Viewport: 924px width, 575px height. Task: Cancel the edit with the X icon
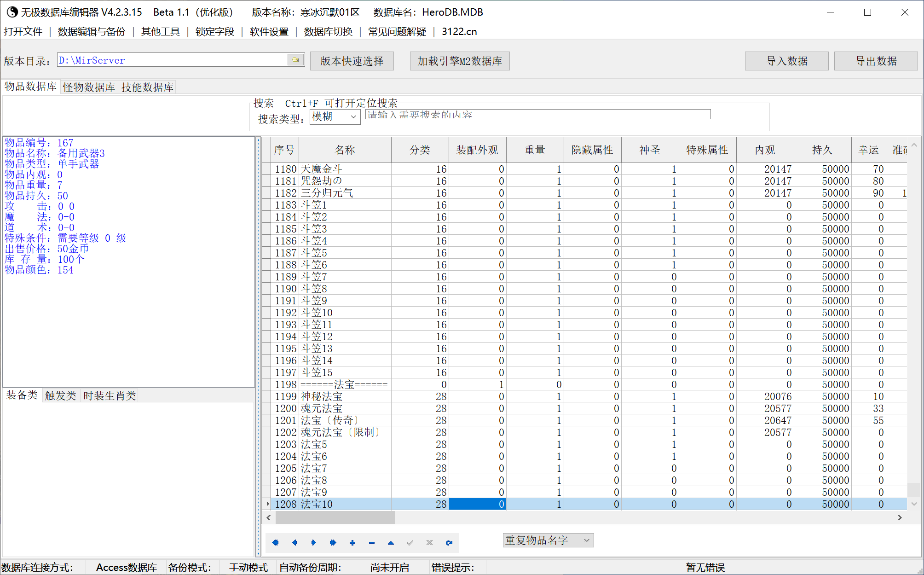coord(429,543)
